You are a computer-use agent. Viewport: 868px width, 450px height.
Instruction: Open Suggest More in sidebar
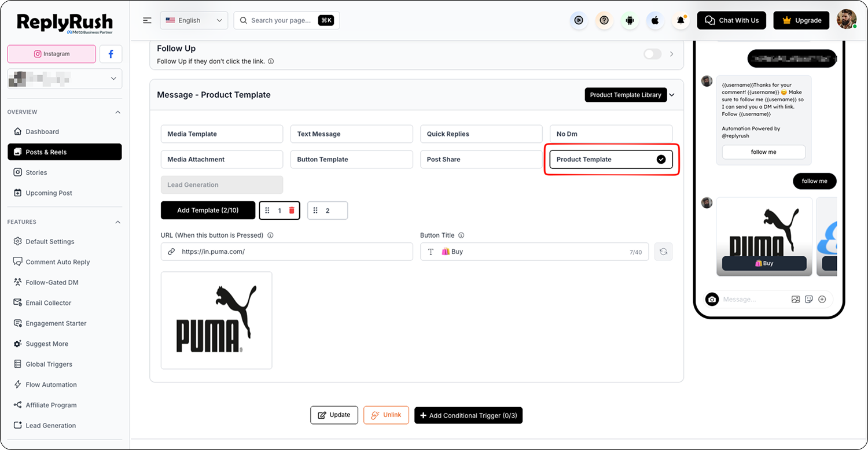point(65,344)
